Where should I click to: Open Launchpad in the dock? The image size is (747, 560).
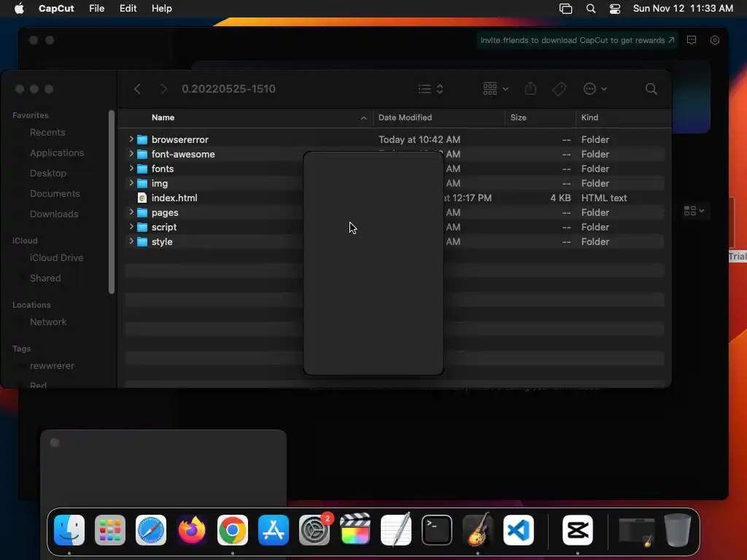click(110, 530)
